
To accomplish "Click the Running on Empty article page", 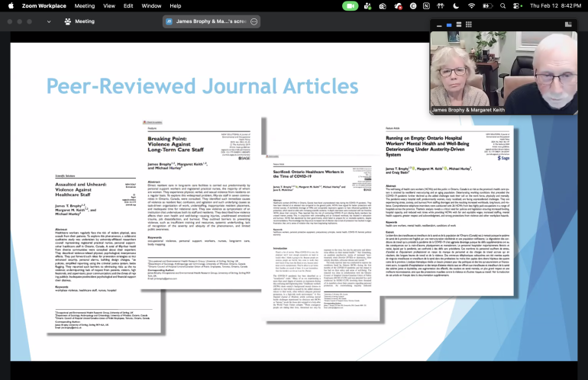I will [x=447, y=210].
